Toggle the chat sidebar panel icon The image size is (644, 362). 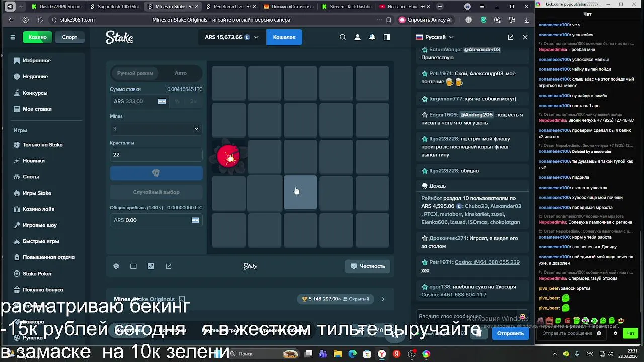pyautogui.click(x=387, y=37)
